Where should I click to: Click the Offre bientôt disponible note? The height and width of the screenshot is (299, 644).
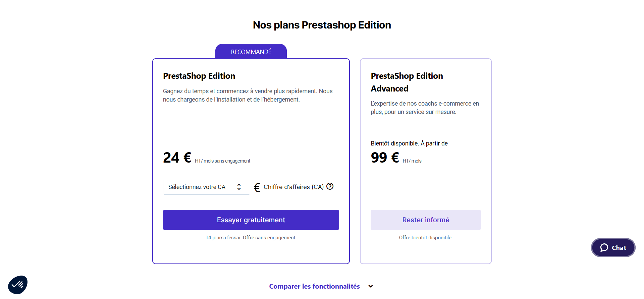point(426,238)
